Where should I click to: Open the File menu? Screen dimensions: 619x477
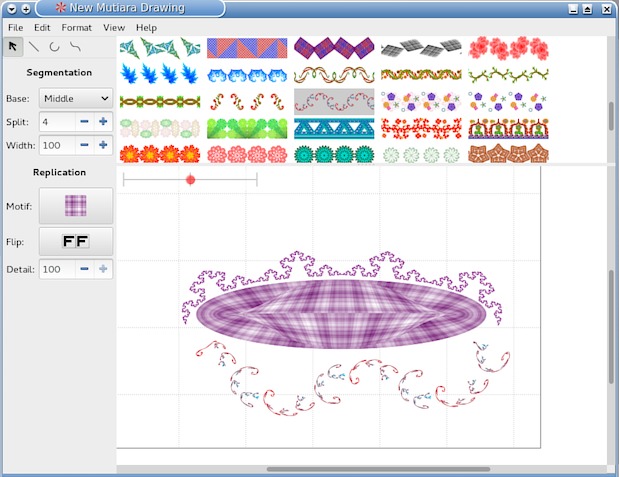click(x=16, y=28)
